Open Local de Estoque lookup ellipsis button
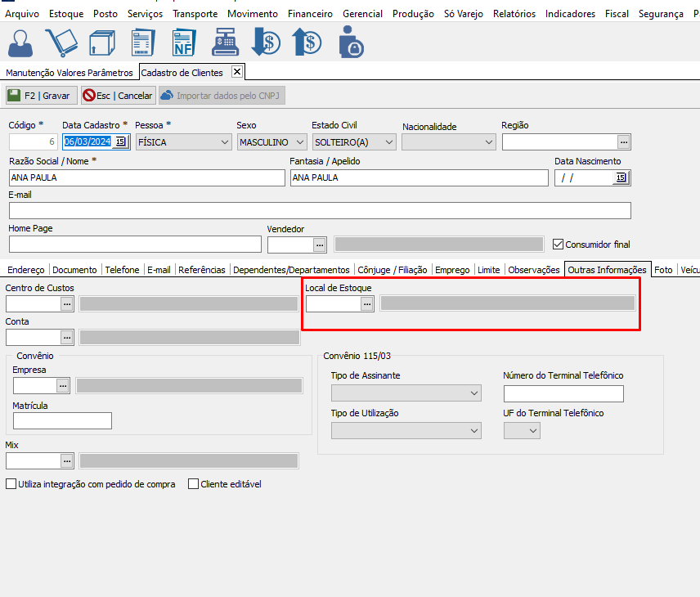The height and width of the screenshot is (597, 700). click(x=367, y=303)
